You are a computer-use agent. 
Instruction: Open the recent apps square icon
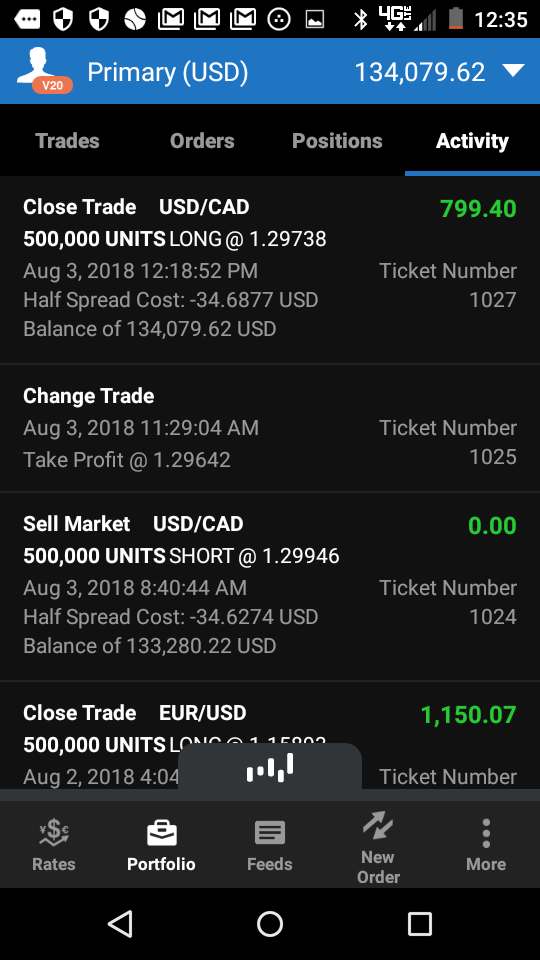click(420, 923)
